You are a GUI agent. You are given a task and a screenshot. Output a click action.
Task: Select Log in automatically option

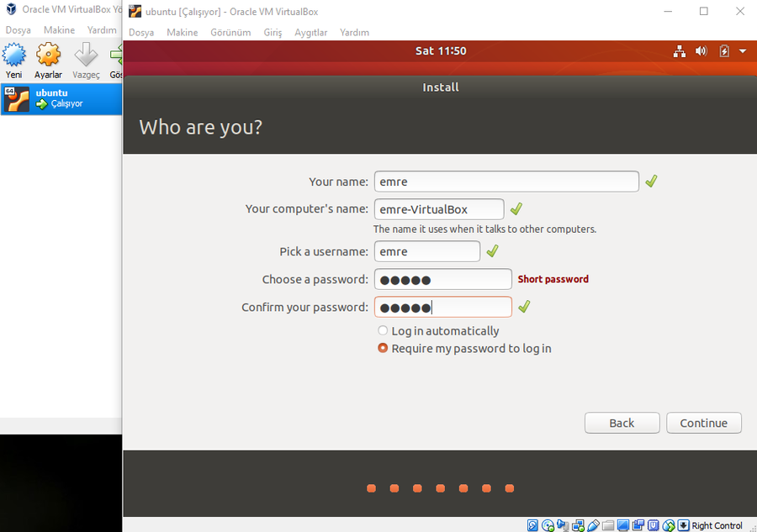coord(383,331)
